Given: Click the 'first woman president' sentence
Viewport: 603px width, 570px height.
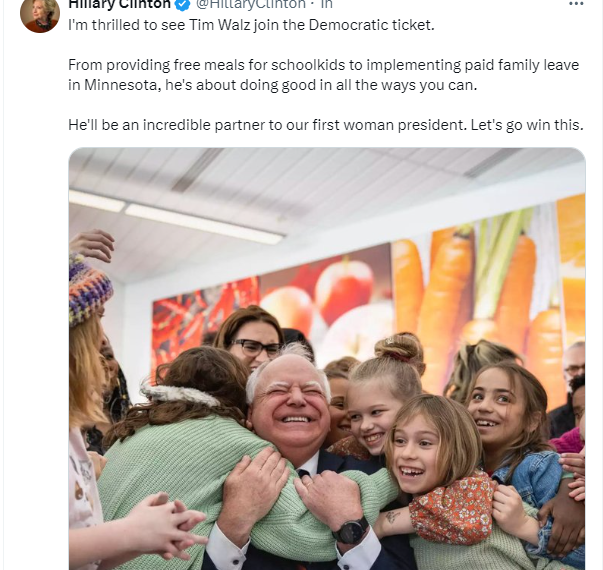Looking at the screenshot, I should point(326,125).
